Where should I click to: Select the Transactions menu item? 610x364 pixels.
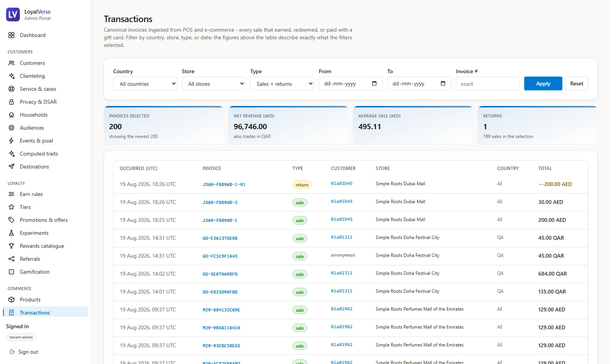[x=45, y=312]
